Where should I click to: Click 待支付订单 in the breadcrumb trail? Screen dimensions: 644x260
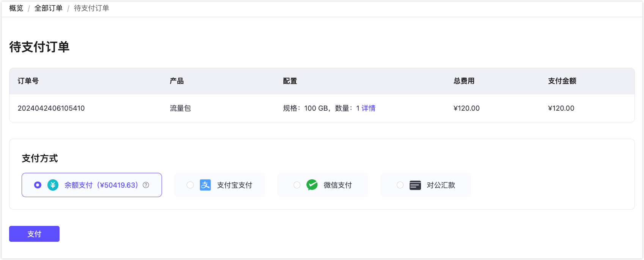91,8
